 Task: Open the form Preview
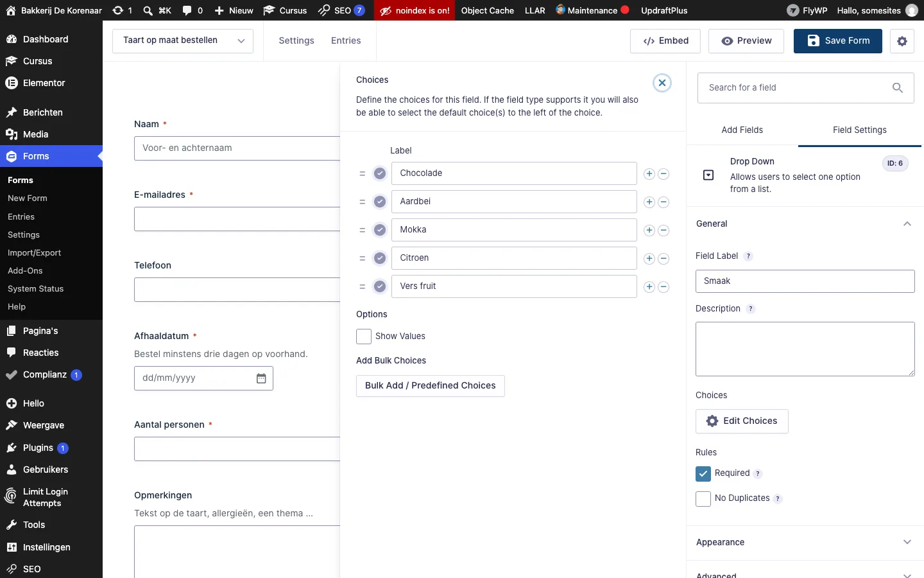point(746,41)
